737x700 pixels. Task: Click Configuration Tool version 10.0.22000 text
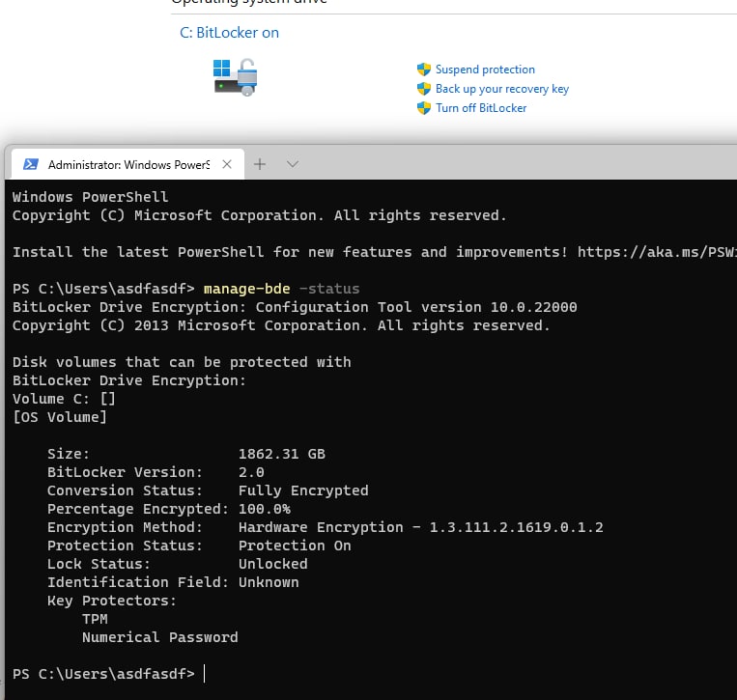click(x=416, y=307)
